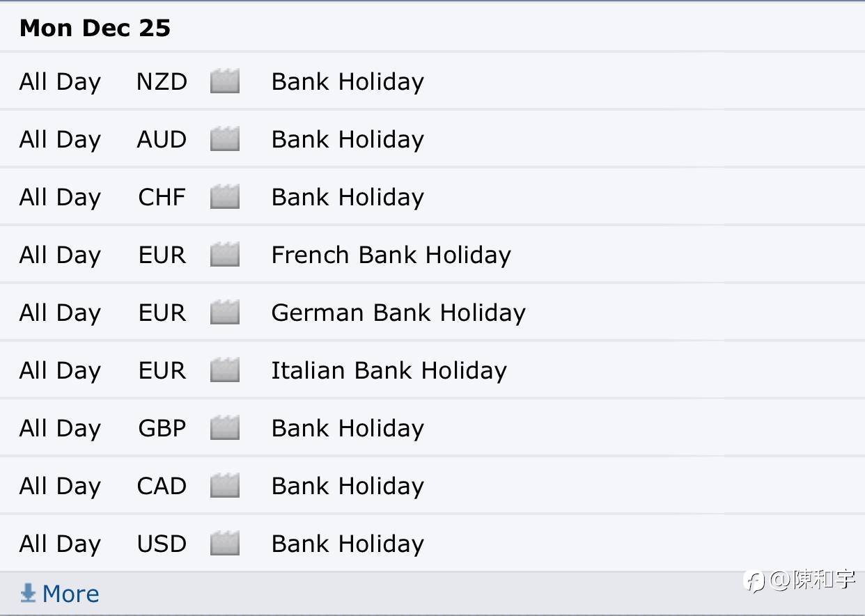Click the USD Bank Holiday impact folder icon
Viewport: 865px width, 616px height.
224,544
